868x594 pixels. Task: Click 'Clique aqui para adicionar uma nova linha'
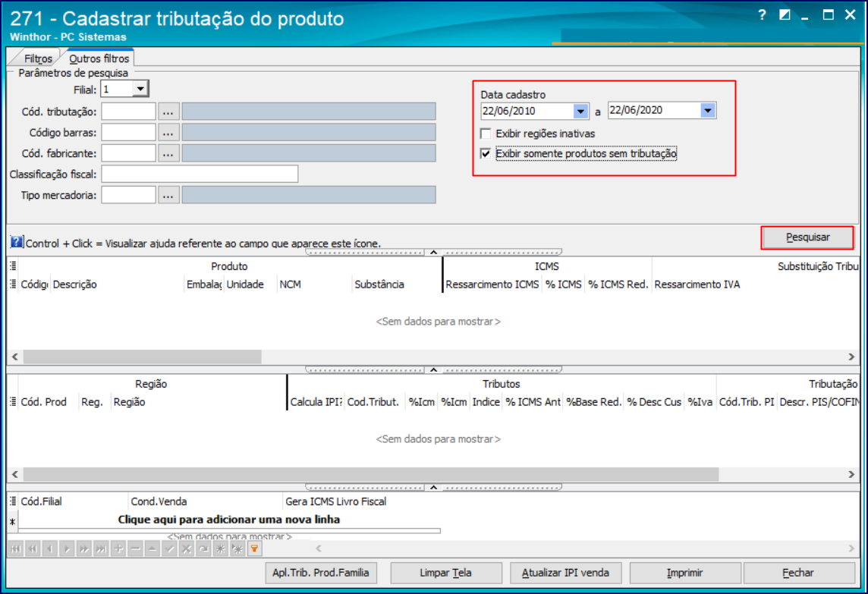tap(229, 520)
